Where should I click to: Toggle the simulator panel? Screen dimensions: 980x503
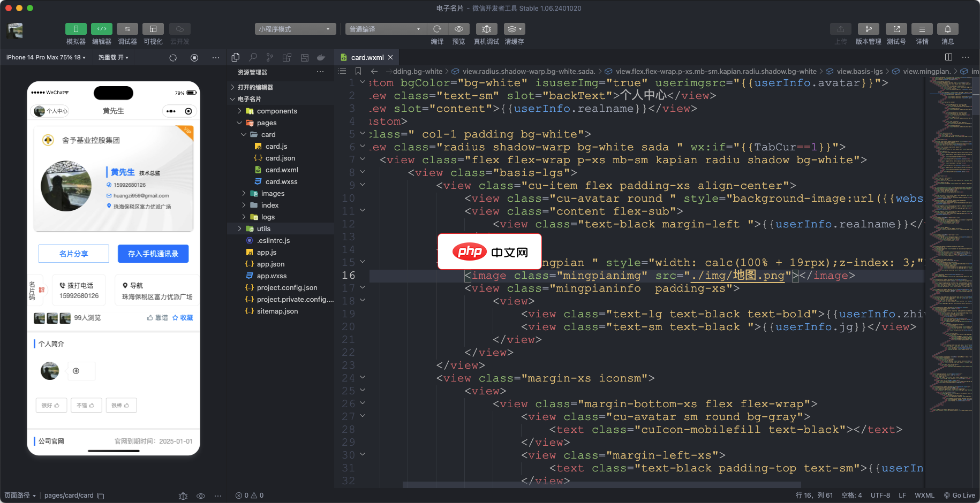tap(76, 29)
